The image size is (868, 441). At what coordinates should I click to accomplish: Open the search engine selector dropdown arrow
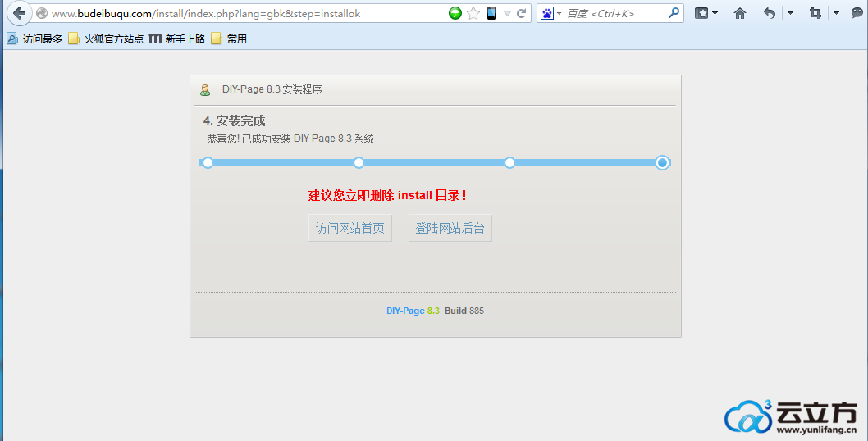pos(559,13)
